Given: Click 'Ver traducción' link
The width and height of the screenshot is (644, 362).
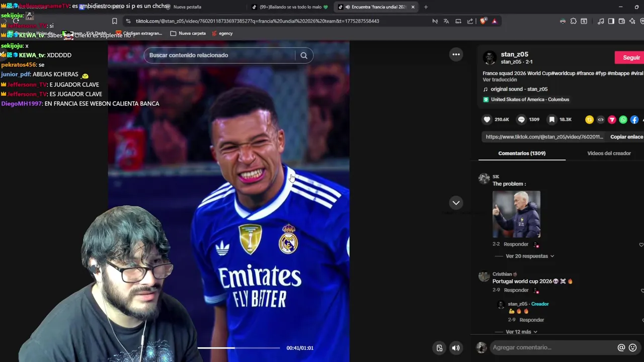Looking at the screenshot, I should [500, 79].
